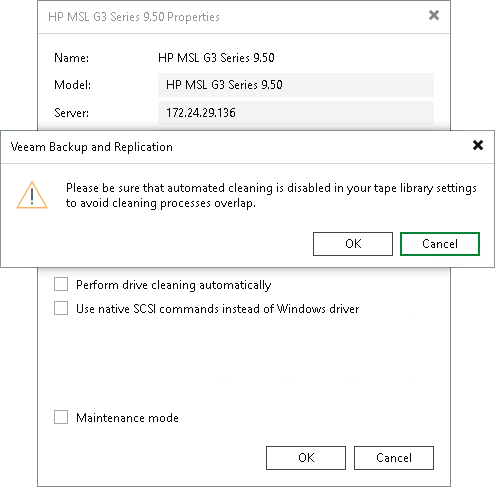Close the Veeam Backup and Replication warning
495x487 pixels.
478,145
